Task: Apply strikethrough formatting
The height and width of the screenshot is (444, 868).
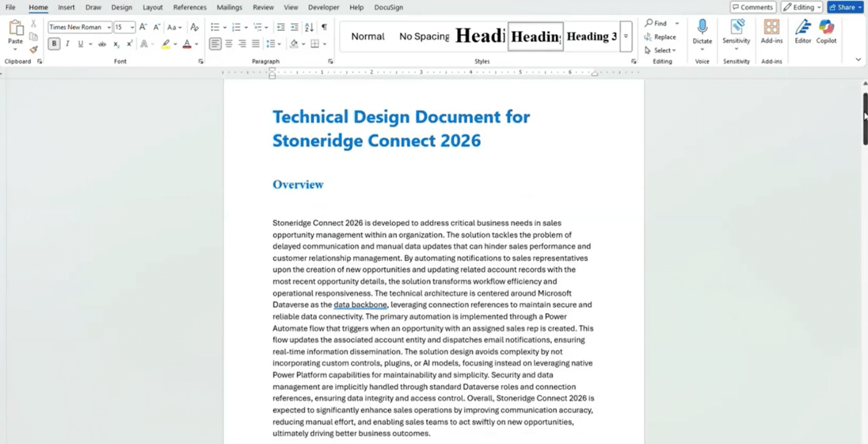Action: click(x=102, y=44)
